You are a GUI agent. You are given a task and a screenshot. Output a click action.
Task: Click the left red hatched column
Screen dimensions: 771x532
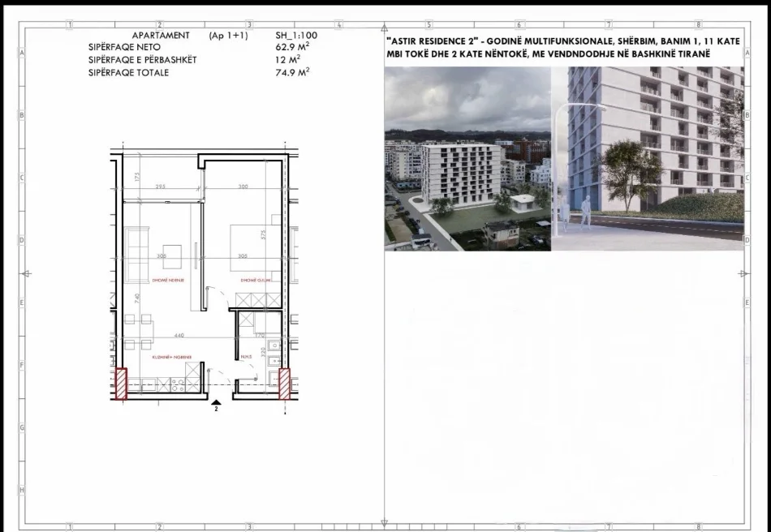pos(121,384)
